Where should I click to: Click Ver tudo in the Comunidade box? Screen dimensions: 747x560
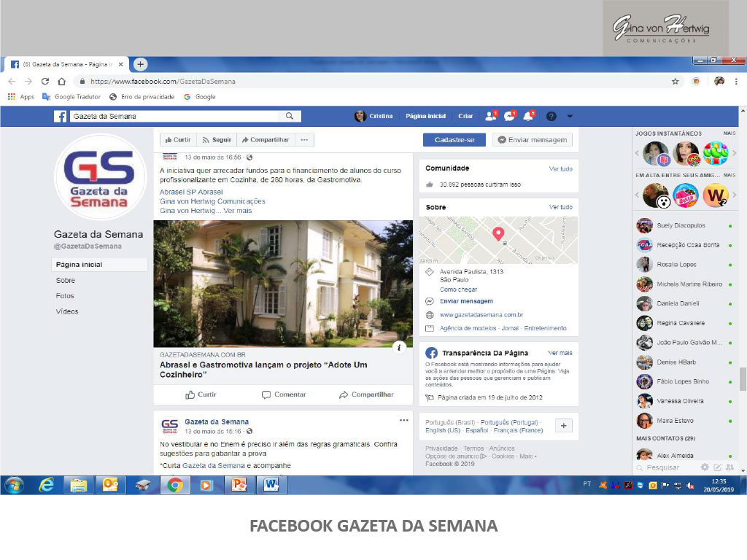pos(561,169)
